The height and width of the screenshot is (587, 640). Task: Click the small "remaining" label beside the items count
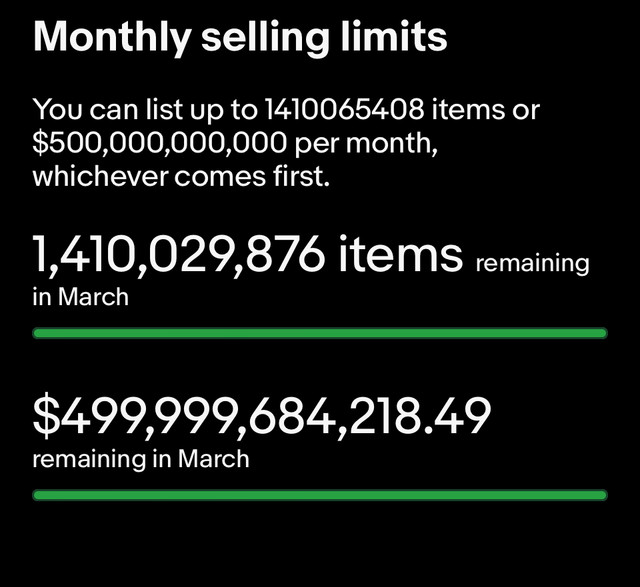coord(533,263)
